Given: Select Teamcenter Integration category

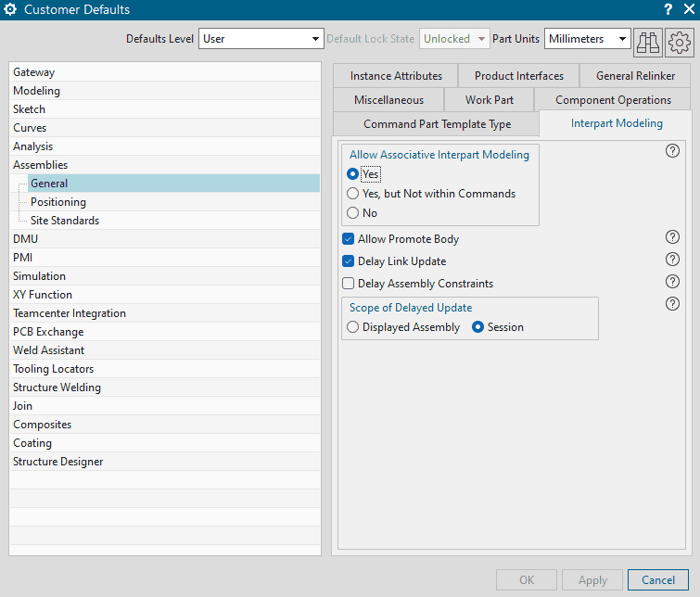Looking at the screenshot, I should click(x=165, y=313).
